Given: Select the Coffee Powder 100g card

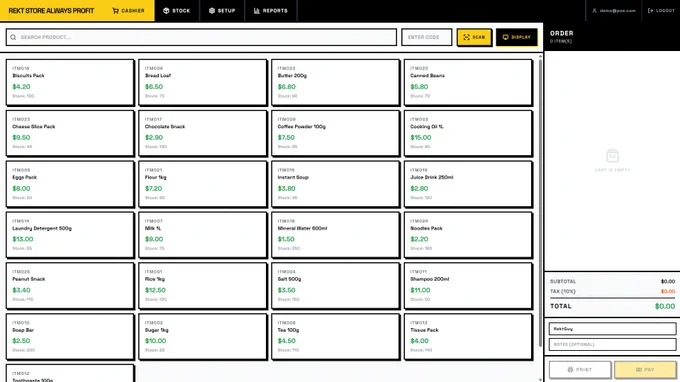Looking at the screenshot, I should [x=335, y=133].
